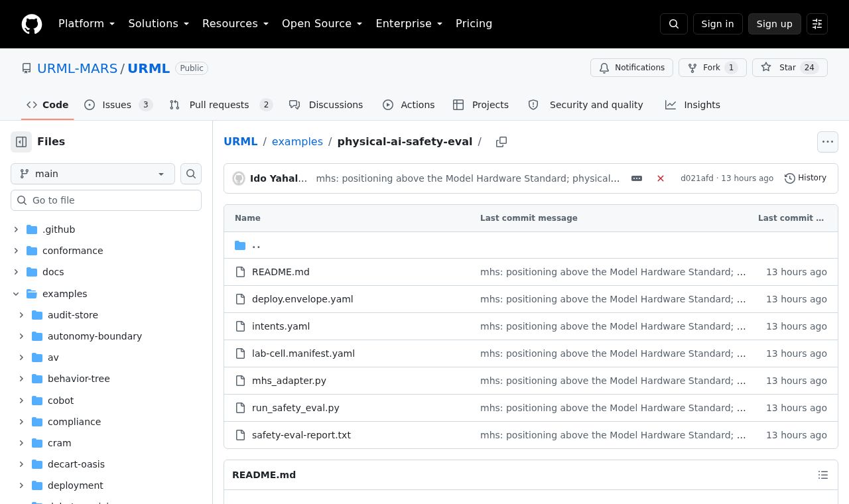Viewport: 849px width, 504px height.
Task: Switch to the Insights tab
Action: pyautogui.click(x=692, y=105)
